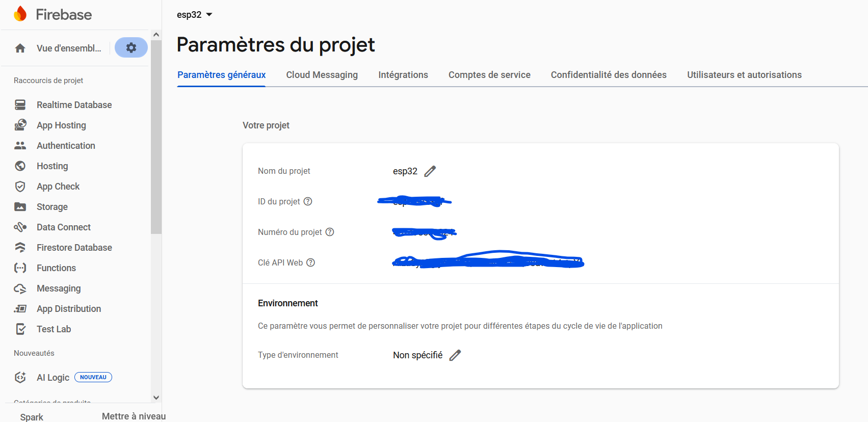
Task: Click sidebar scrollbar up arrow
Action: (156, 35)
